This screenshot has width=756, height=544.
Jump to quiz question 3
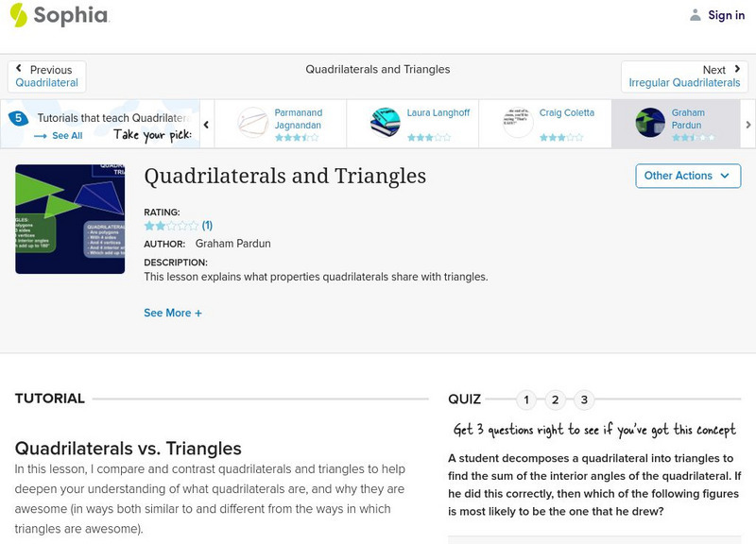click(584, 399)
